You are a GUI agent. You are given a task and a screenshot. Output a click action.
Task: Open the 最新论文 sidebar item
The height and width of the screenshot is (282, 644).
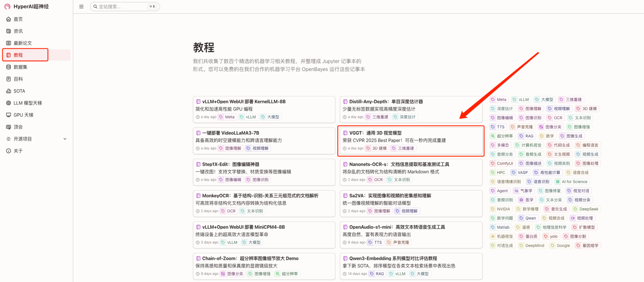tap(22, 43)
